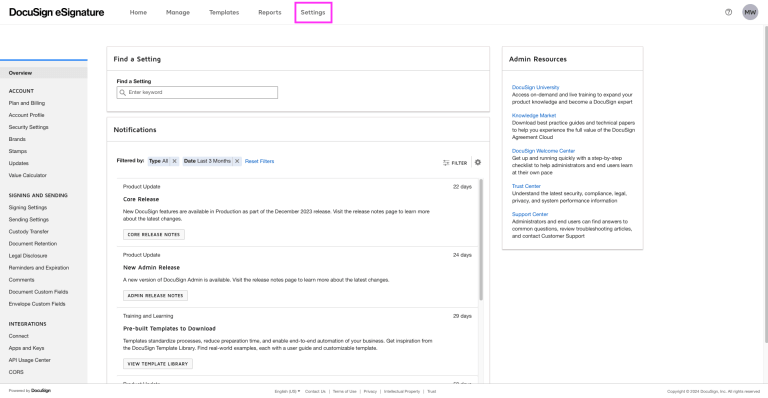Open Custody Transfer
768x398 pixels.
tap(28, 232)
